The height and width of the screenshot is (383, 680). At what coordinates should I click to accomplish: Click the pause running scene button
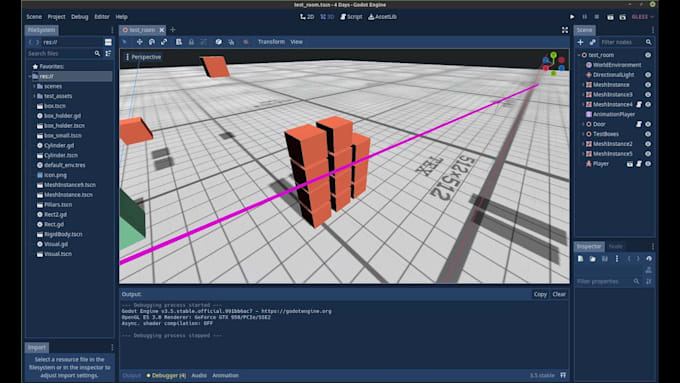point(585,17)
